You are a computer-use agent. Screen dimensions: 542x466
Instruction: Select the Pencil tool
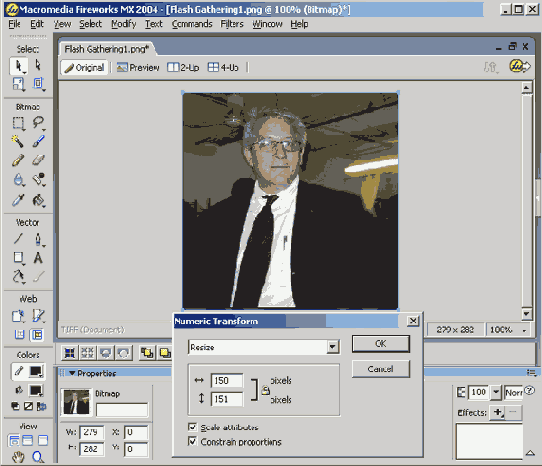tap(18, 160)
